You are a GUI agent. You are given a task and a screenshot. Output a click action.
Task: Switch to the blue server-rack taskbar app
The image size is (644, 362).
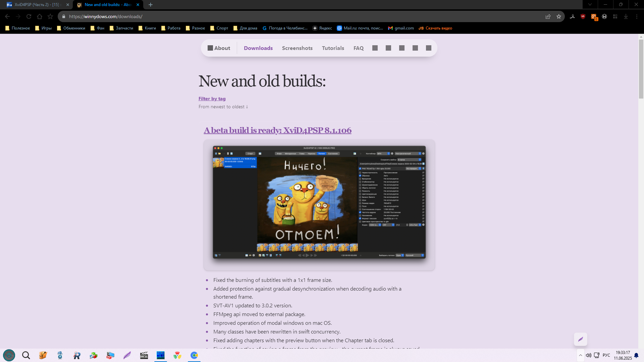click(x=161, y=355)
